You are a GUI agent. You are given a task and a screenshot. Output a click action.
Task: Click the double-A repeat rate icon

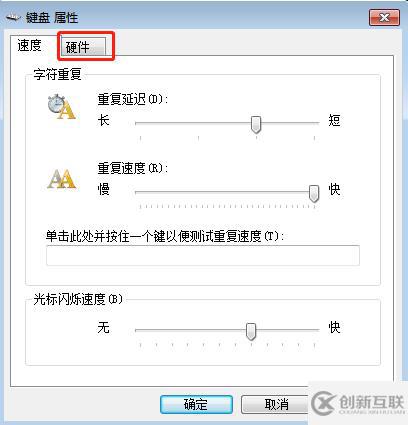pos(61,179)
